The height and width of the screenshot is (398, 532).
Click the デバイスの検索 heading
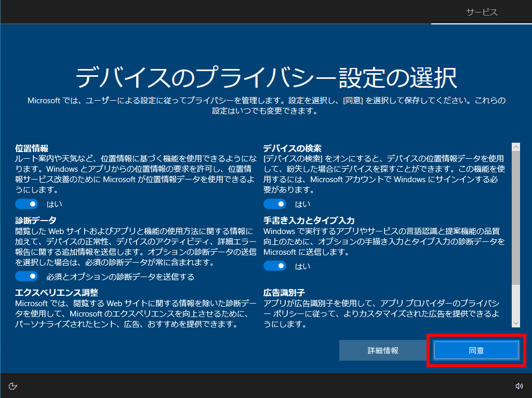click(x=292, y=148)
